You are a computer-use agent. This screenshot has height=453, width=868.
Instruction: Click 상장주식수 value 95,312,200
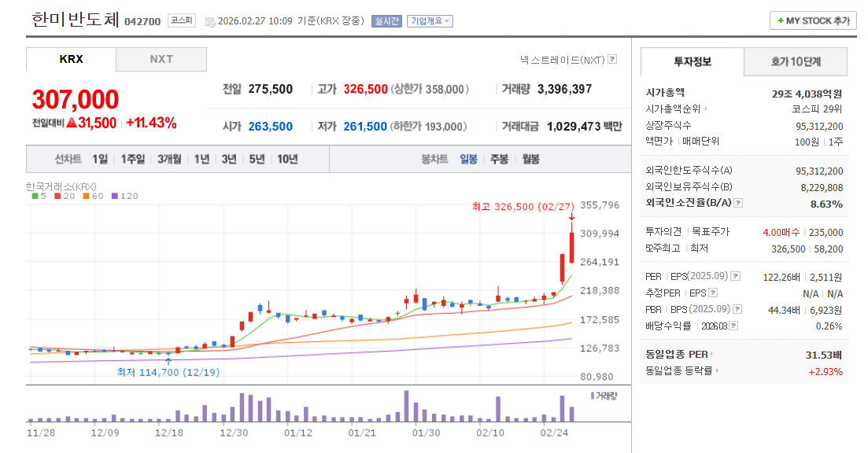(x=819, y=126)
